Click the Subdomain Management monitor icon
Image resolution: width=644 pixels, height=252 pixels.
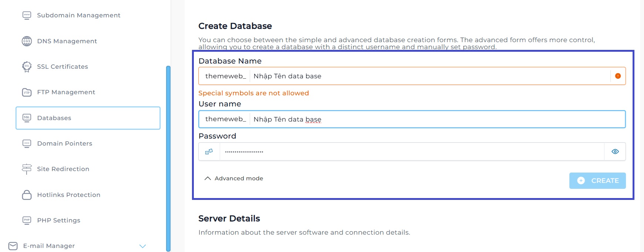(27, 15)
